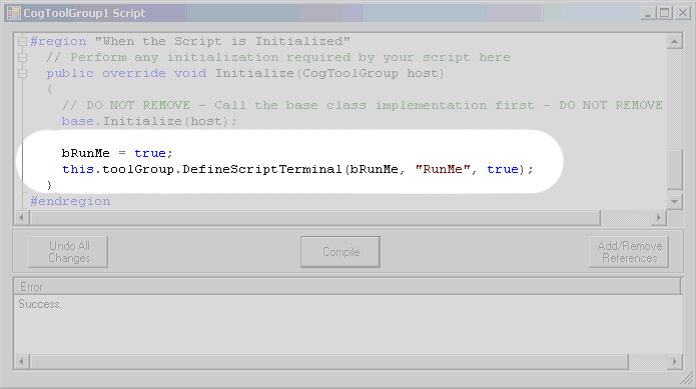696x389 pixels.
Task: Minimize the CogToolGroup1 Script window
Action: point(648,13)
